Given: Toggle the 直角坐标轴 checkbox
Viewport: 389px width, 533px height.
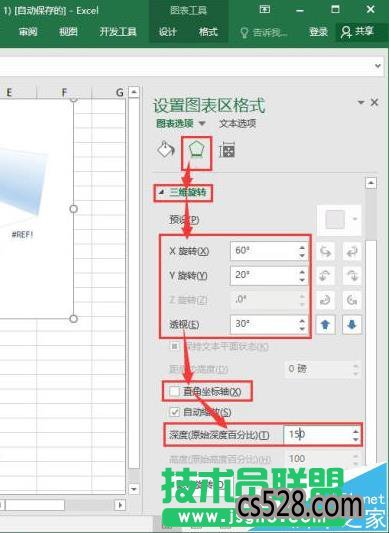Looking at the screenshot, I should pos(174,392).
